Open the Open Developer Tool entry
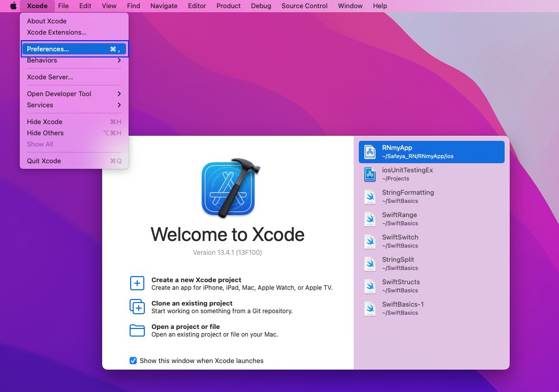 [x=74, y=94]
